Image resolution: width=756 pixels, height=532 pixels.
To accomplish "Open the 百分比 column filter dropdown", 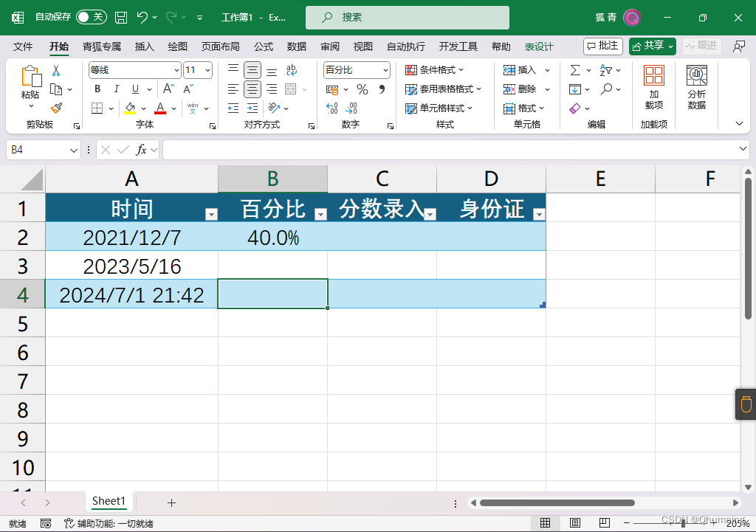I will 320,213.
